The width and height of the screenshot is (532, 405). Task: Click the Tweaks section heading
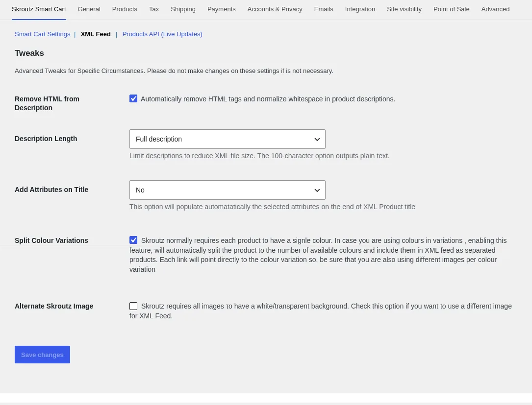pos(29,53)
